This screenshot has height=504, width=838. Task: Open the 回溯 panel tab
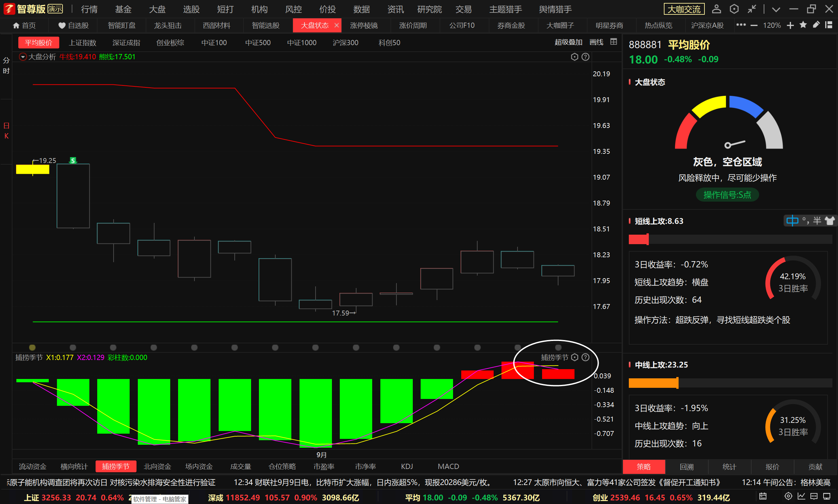(686, 467)
